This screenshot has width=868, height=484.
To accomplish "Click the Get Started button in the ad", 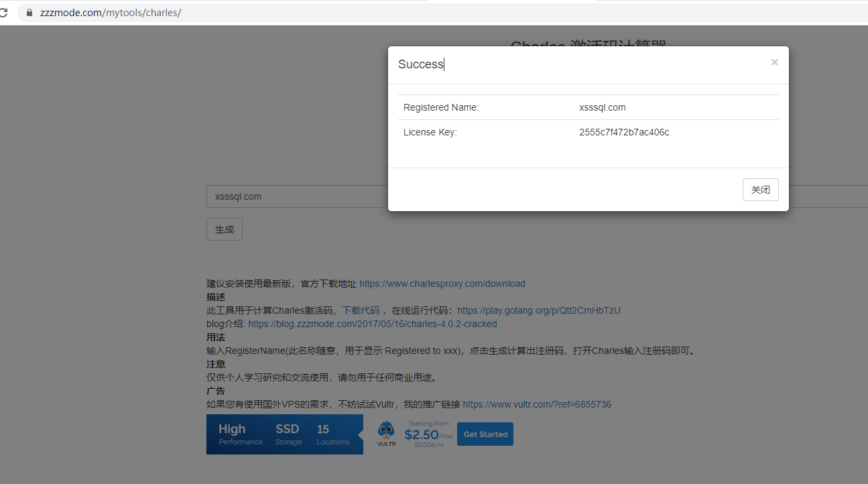I will [x=485, y=434].
